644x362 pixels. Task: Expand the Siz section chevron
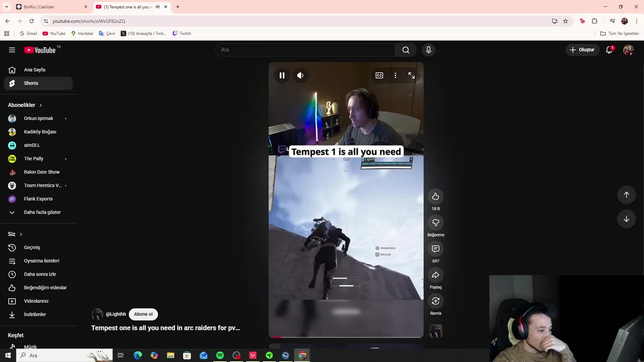tap(21, 234)
